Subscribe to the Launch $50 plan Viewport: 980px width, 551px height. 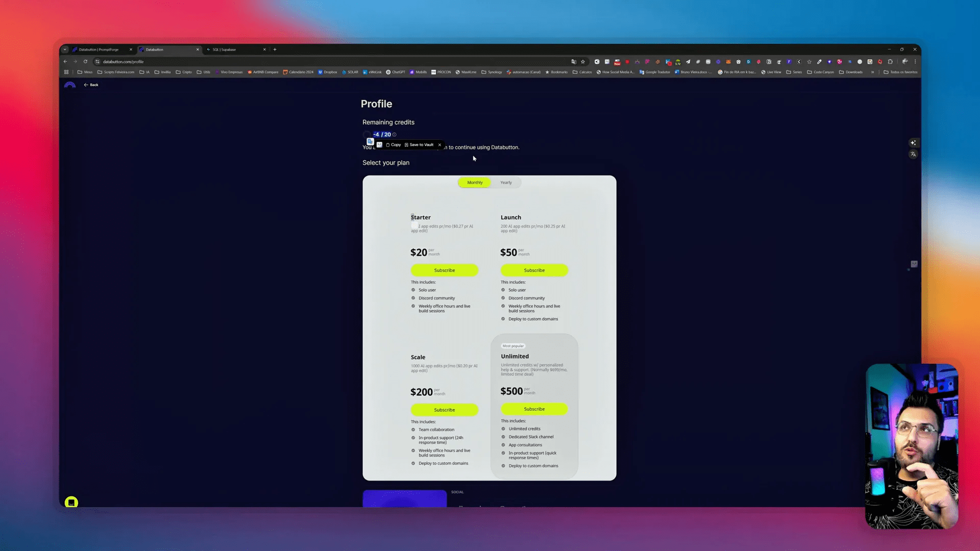coord(534,270)
